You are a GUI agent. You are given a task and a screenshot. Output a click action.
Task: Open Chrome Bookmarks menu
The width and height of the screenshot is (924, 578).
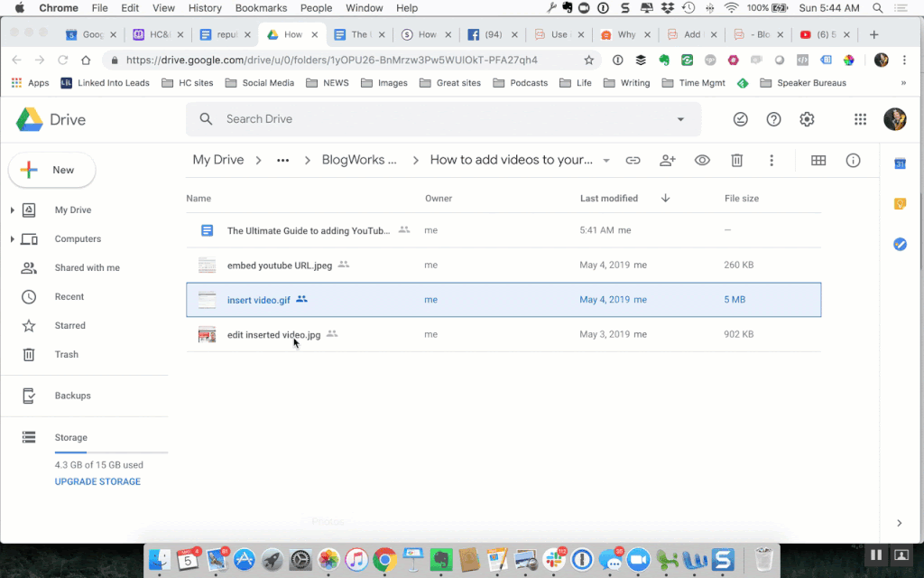coord(261,8)
